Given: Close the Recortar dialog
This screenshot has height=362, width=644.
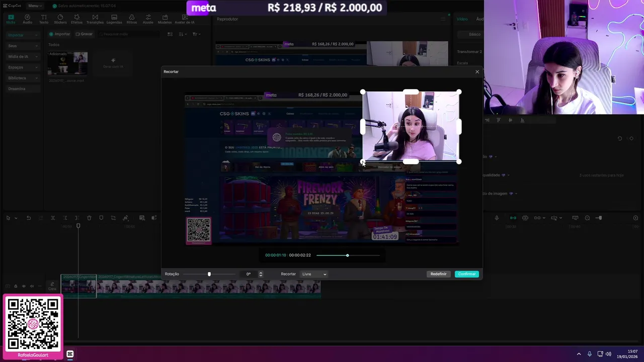Looking at the screenshot, I should pyautogui.click(x=477, y=71).
